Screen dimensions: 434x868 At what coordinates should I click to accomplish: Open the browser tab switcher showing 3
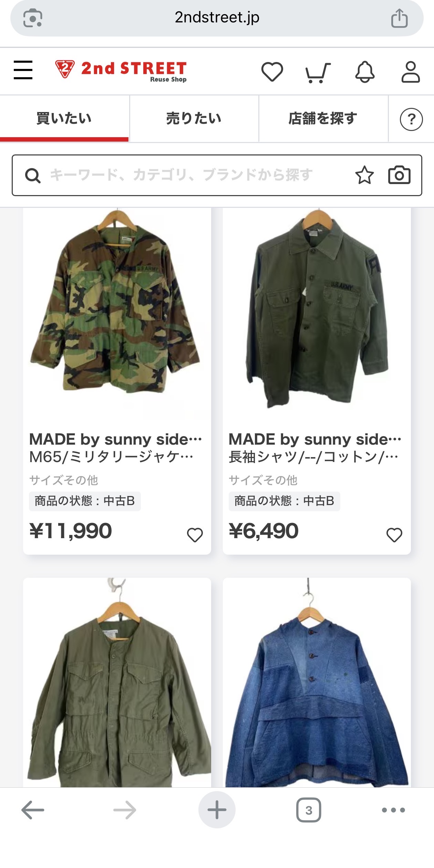[308, 810]
